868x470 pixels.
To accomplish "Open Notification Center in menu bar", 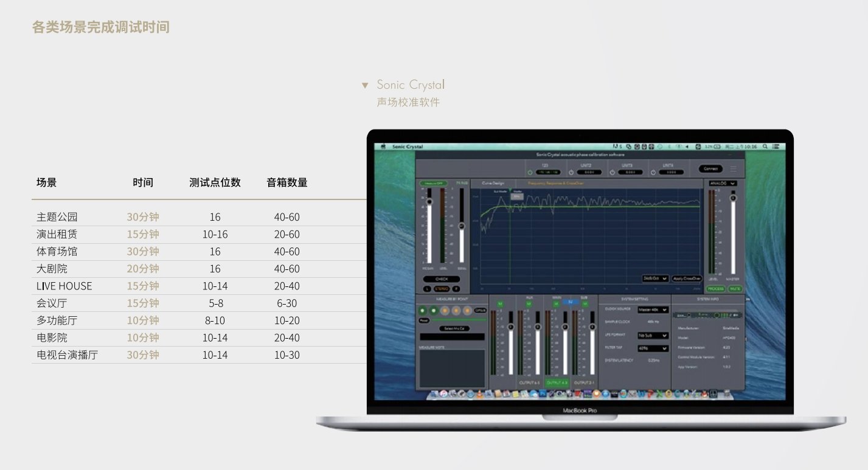I will tap(777, 147).
